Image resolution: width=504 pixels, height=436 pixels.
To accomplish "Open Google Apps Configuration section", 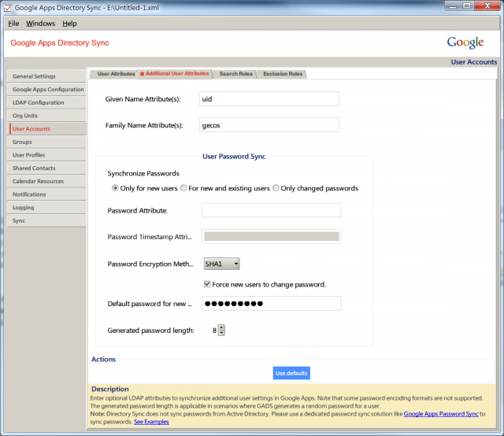I will 47,89.
